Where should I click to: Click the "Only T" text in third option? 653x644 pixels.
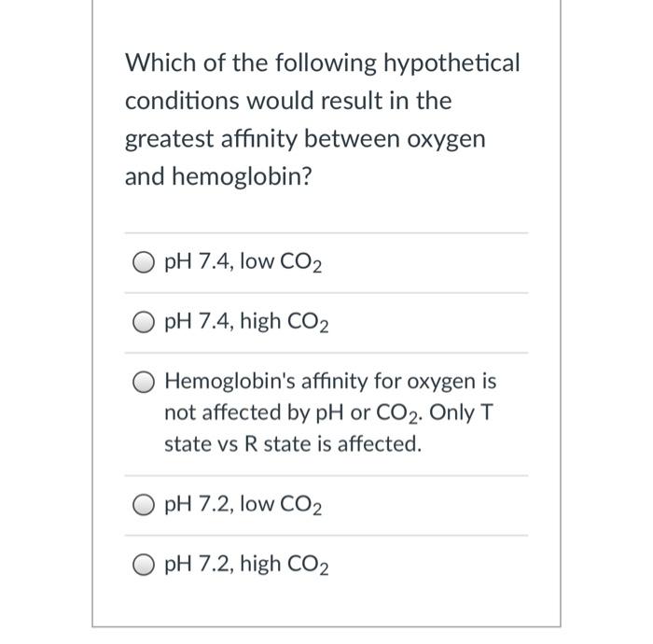pos(461,413)
